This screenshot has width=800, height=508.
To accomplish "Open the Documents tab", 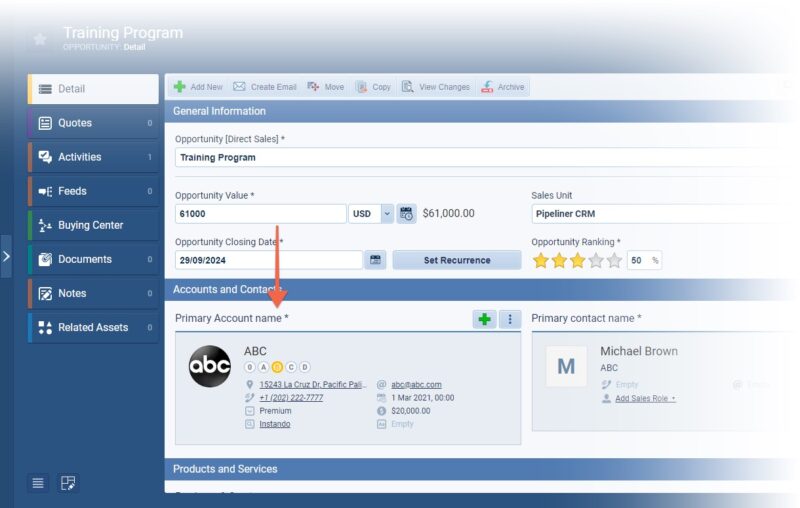I will (x=93, y=259).
